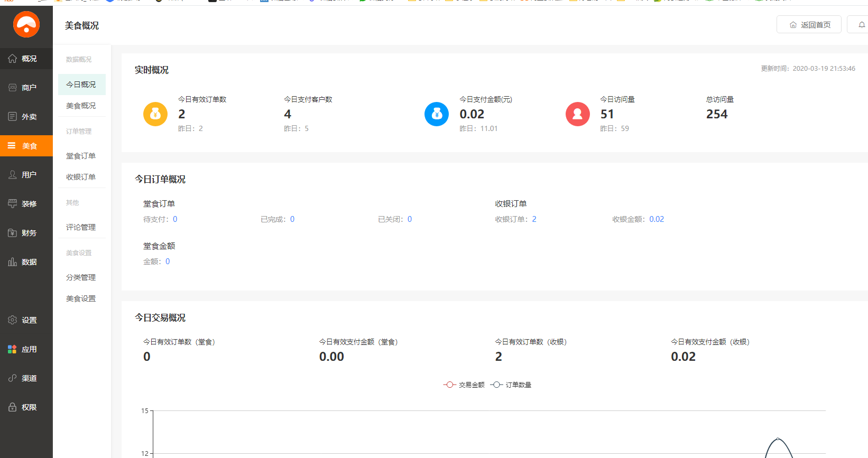868x458 pixels.
Task: Click 今日支付客户数 value 4
Action: pyautogui.click(x=288, y=114)
